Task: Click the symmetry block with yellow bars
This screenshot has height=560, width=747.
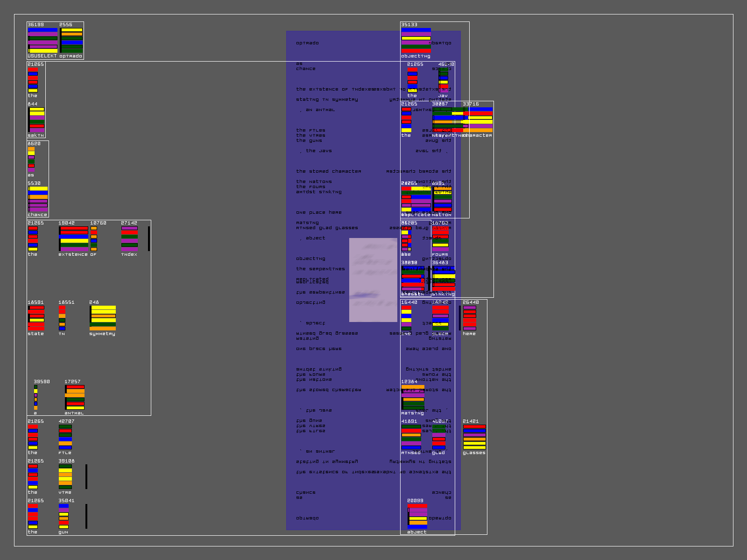Action: [x=103, y=318]
